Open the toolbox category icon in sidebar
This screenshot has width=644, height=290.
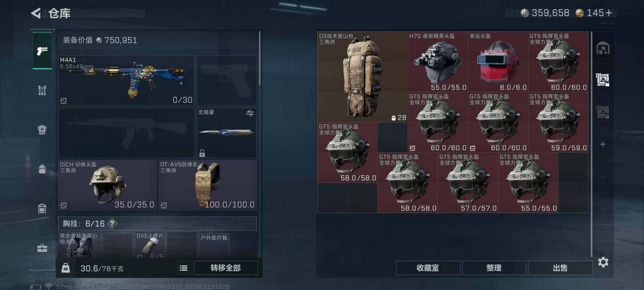pyautogui.click(x=42, y=248)
